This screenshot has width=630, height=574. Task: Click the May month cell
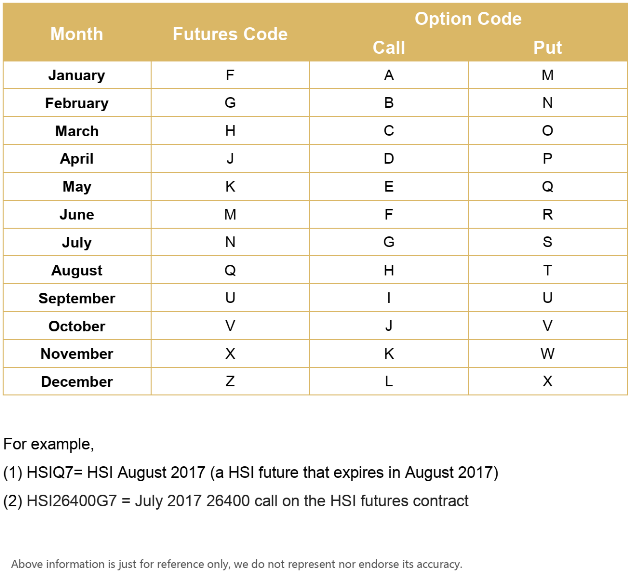tap(77, 187)
